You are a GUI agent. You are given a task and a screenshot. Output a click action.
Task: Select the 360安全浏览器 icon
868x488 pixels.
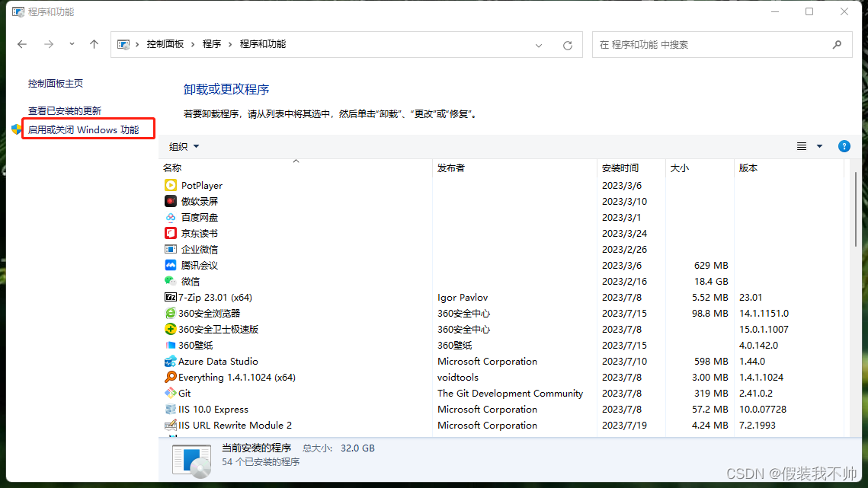tap(169, 313)
